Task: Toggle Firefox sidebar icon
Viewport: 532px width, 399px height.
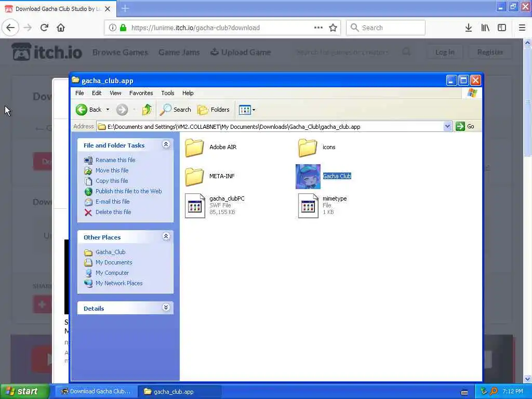Action: (x=502, y=28)
